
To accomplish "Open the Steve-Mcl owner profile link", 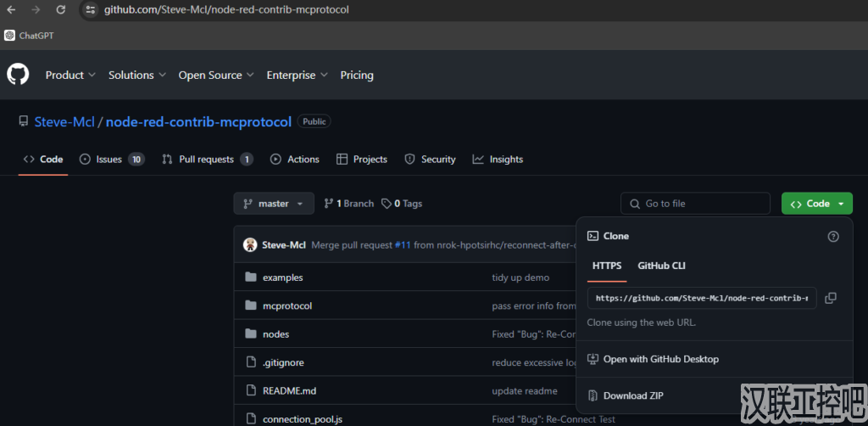I will coord(64,121).
